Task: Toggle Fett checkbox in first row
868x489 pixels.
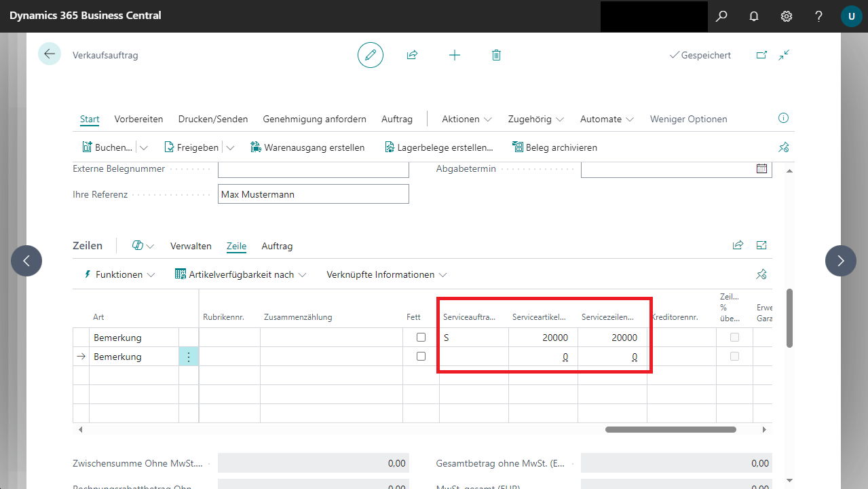Action: pyautogui.click(x=421, y=337)
